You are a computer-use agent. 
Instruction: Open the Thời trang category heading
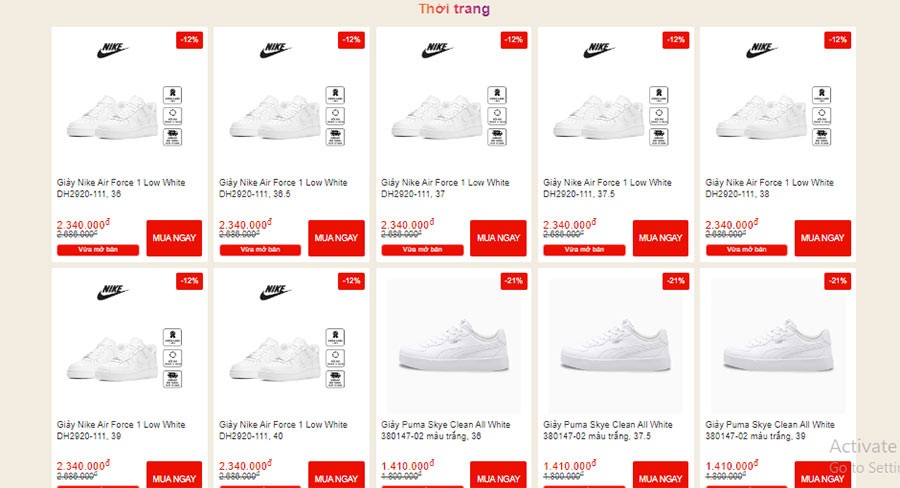coord(454,10)
